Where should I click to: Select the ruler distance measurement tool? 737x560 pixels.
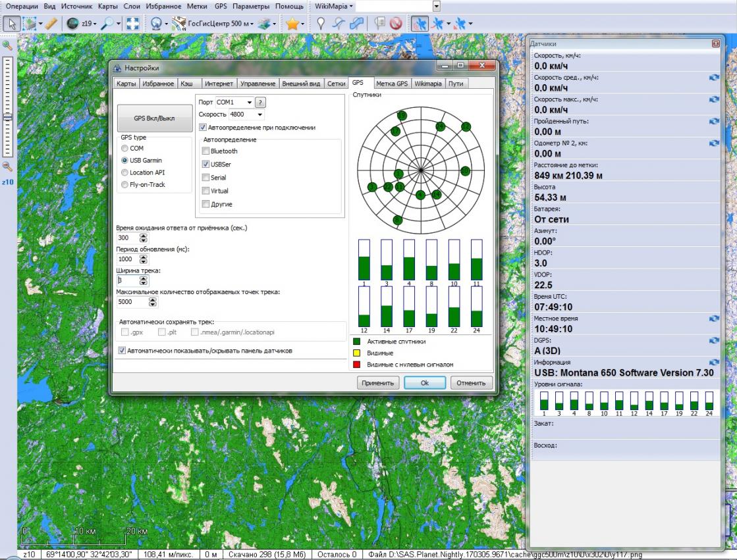(x=51, y=23)
